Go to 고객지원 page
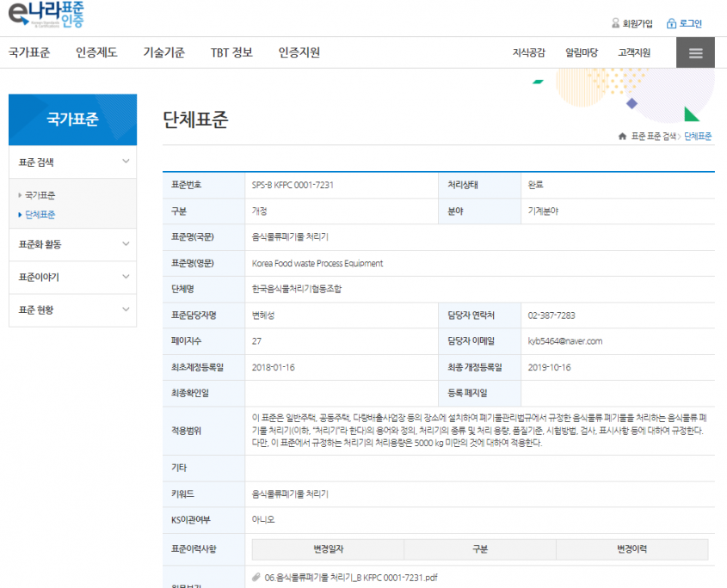The image size is (727, 588). click(x=634, y=52)
